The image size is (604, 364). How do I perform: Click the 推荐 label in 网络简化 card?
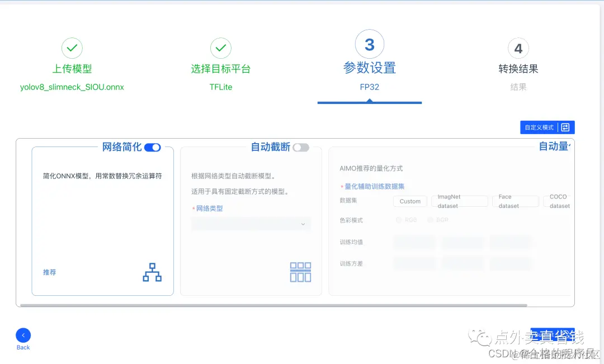point(49,272)
